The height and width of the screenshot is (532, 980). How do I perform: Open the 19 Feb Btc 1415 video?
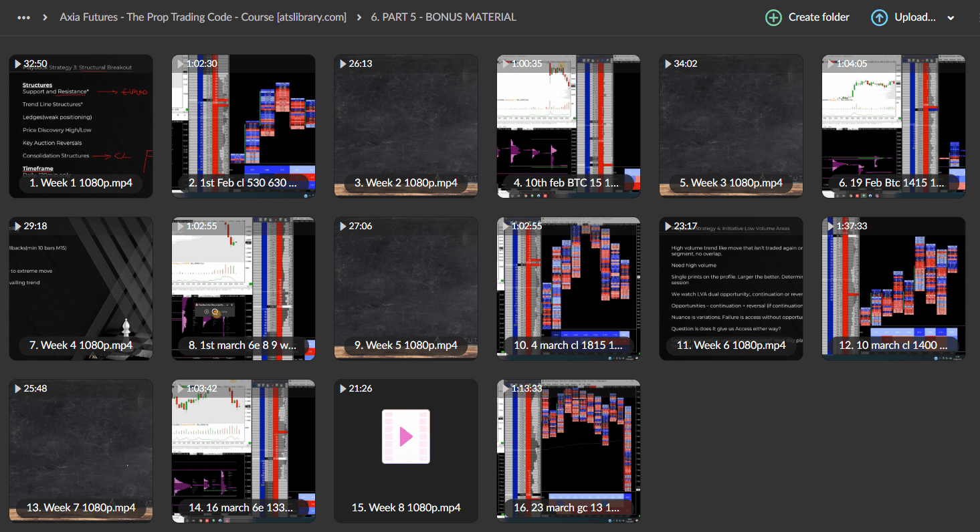pos(894,126)
